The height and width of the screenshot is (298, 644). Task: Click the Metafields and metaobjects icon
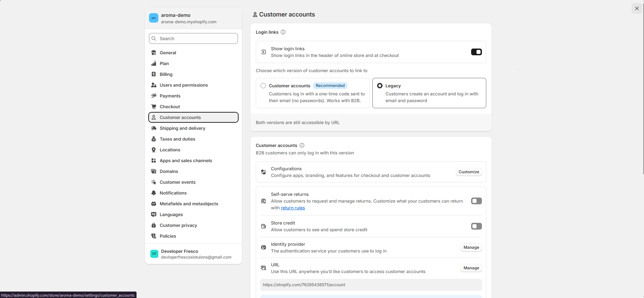click(154, 204)
